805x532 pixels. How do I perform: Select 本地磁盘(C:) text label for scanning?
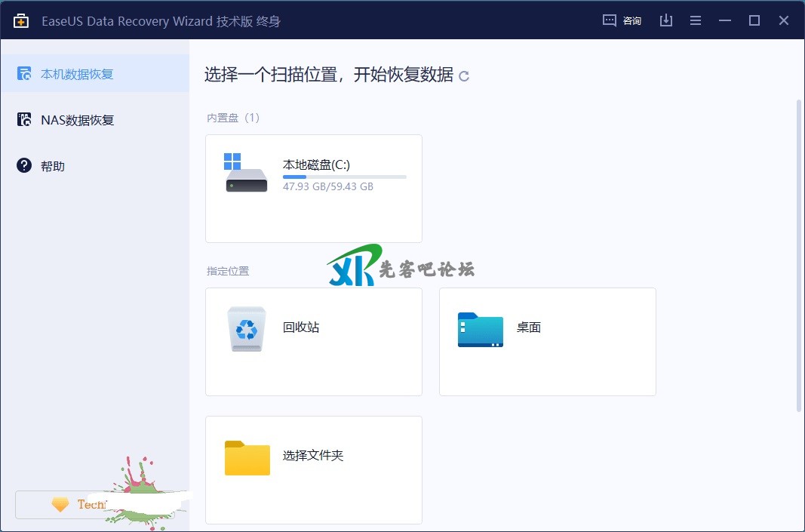(x=316, y=165)
